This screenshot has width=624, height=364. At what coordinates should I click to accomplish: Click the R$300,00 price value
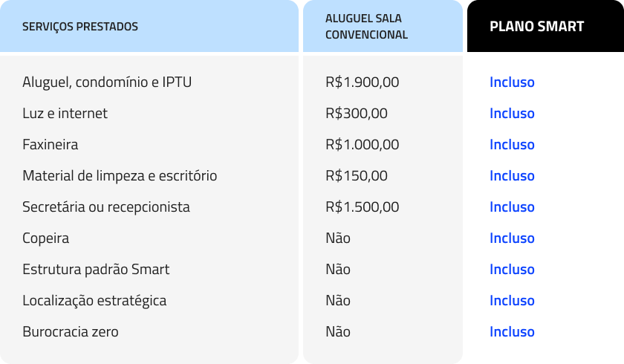[356, 114]
